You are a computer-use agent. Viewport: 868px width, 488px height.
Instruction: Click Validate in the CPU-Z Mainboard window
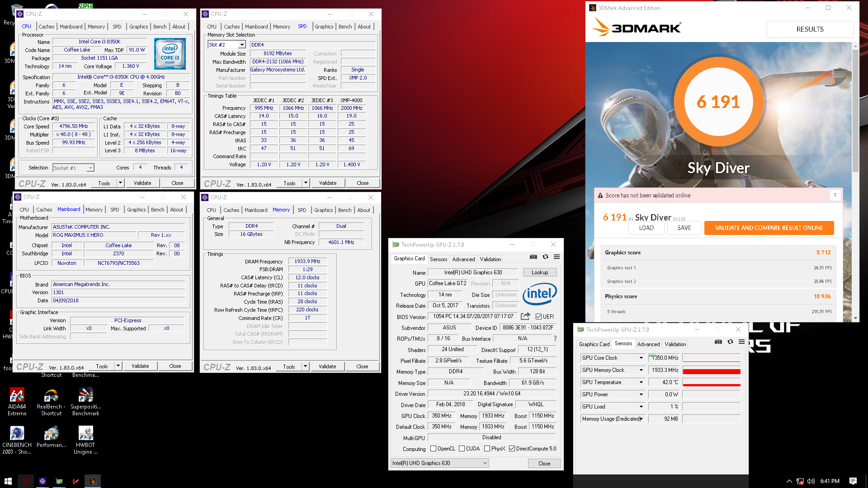click(140, 366)
